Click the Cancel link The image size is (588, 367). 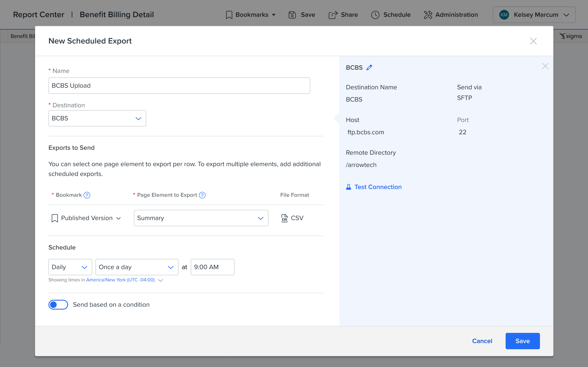(x=482, y=341)
